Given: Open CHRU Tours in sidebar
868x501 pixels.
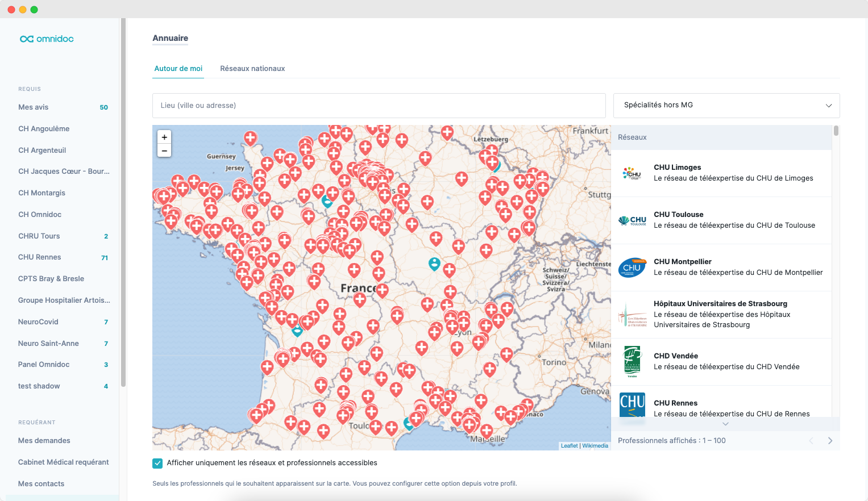Looking at the screenshot, I should (x=39, y=236).
